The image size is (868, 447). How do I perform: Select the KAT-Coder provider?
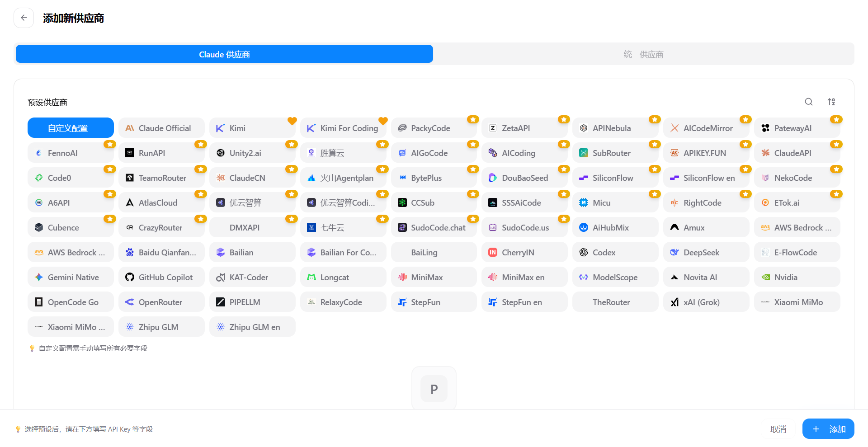point(252,277)
